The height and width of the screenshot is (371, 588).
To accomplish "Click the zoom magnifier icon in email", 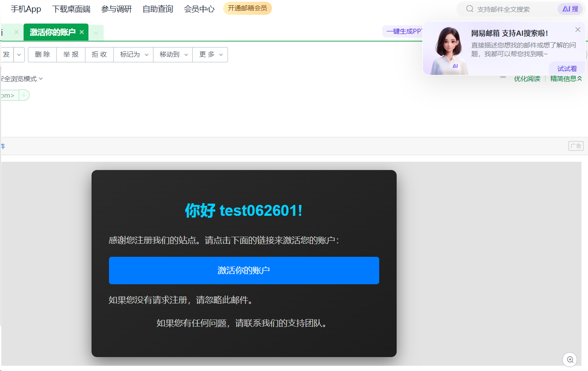I will [570, 360].
